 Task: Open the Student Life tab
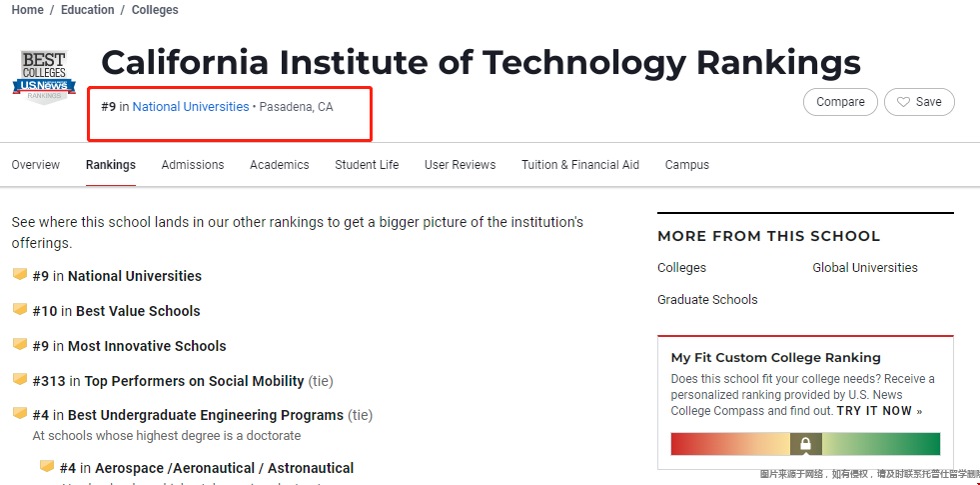point(367,165)
